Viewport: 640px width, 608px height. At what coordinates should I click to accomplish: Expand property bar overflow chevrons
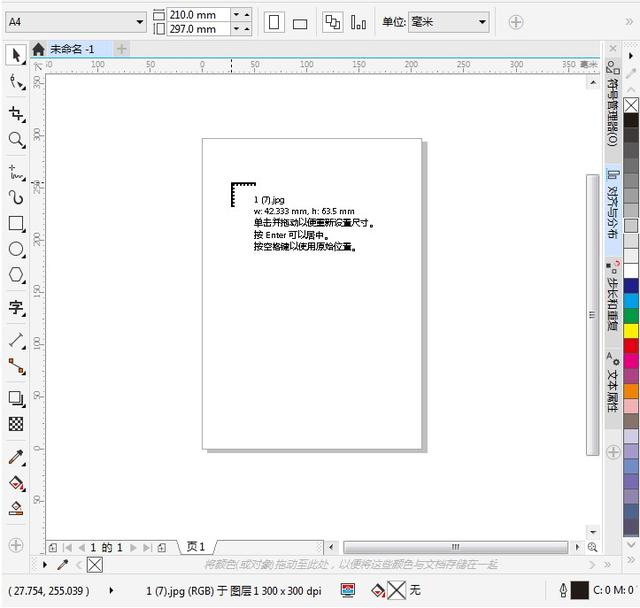[x=629, y=22]
